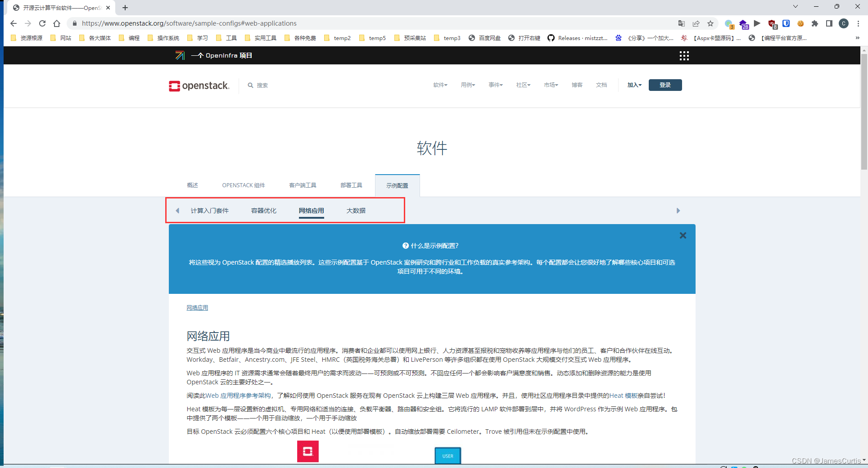The width and height of the screenshot is (868, 468).
Task: Open the 博客 nav link
Action: point(577,85)
